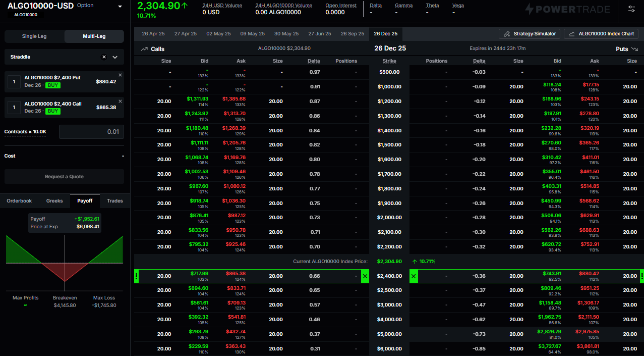Click the contracts quantity input field

(x=91, y=132)
